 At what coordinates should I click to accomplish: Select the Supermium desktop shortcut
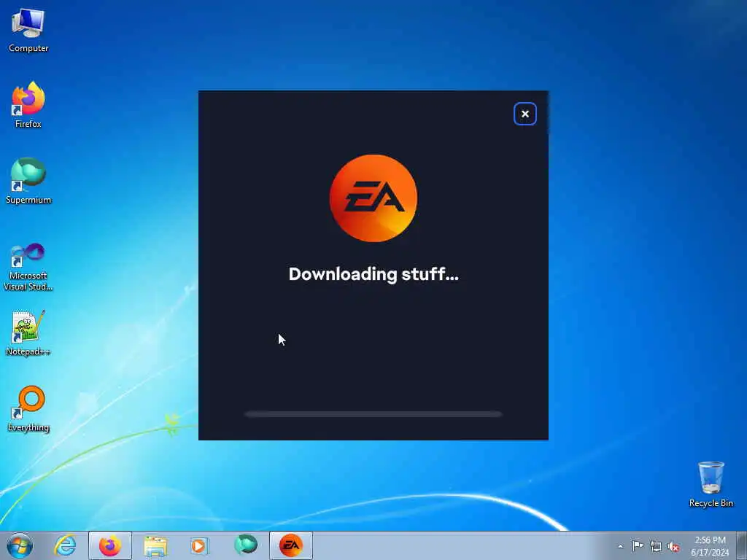click(x=28, y=181)
